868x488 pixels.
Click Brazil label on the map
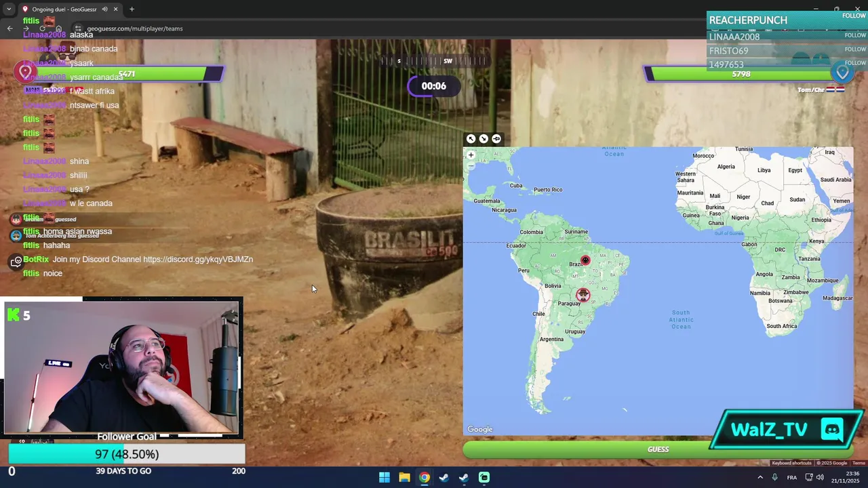click(x=576, y=264)
